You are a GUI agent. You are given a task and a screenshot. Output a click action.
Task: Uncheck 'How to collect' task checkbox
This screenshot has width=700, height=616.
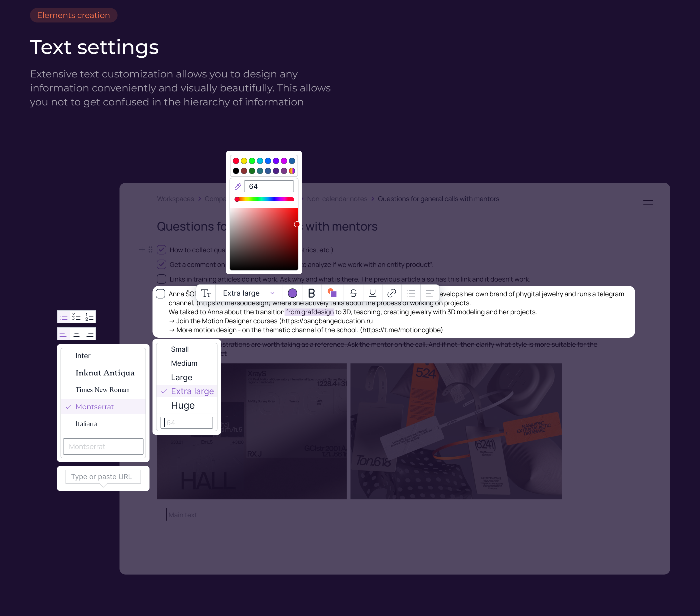click(x=162, y=250)
